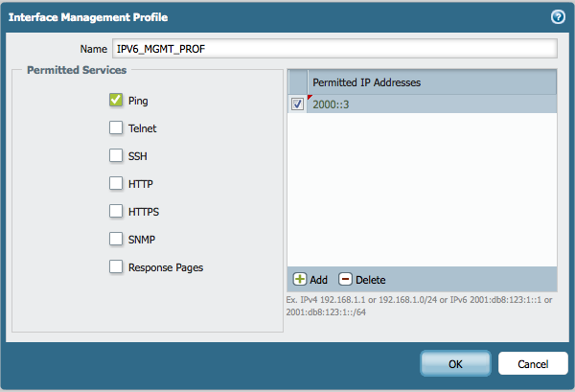
Task: Check the SNMP service option
Action: [116, 239]
